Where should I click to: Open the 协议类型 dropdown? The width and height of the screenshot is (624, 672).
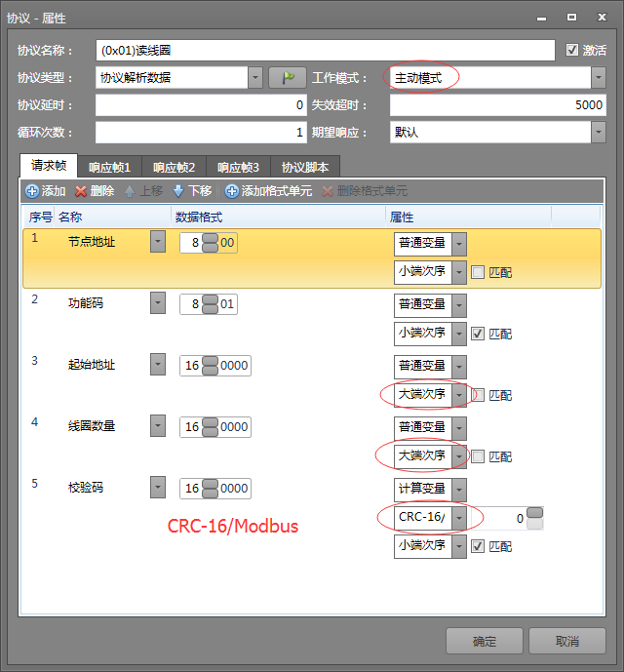pos(255,78)
